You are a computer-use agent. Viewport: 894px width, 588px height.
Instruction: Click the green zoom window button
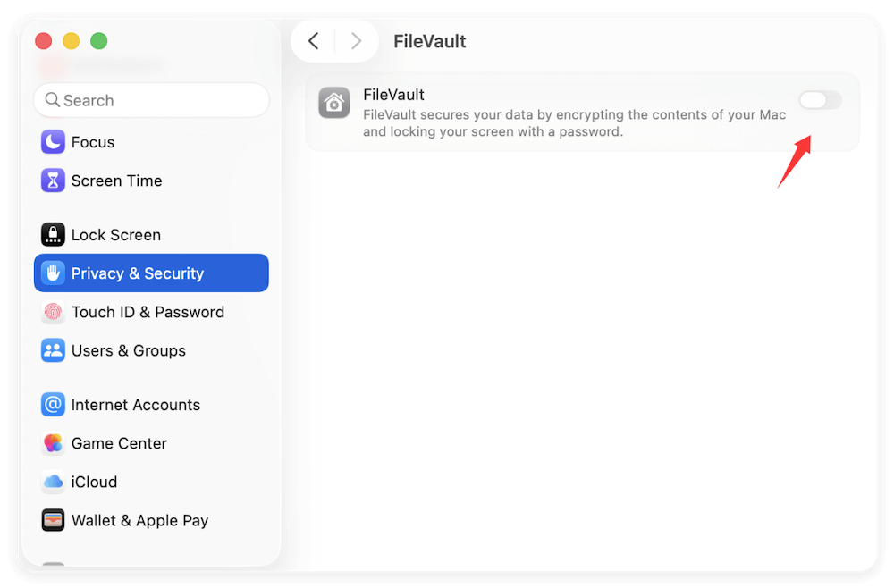click(x=98, y=40)
